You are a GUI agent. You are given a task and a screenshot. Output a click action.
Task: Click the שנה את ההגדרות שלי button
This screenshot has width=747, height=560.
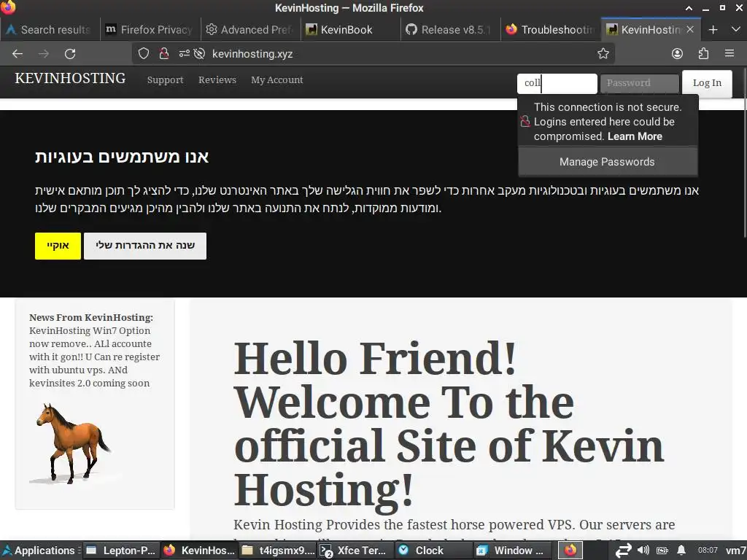coord(145,246)
